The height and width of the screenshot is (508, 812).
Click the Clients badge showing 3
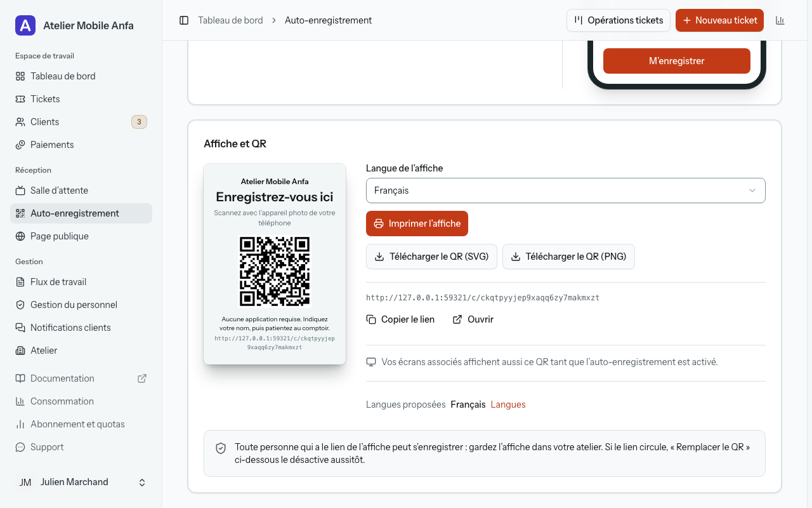coord(139,122)
